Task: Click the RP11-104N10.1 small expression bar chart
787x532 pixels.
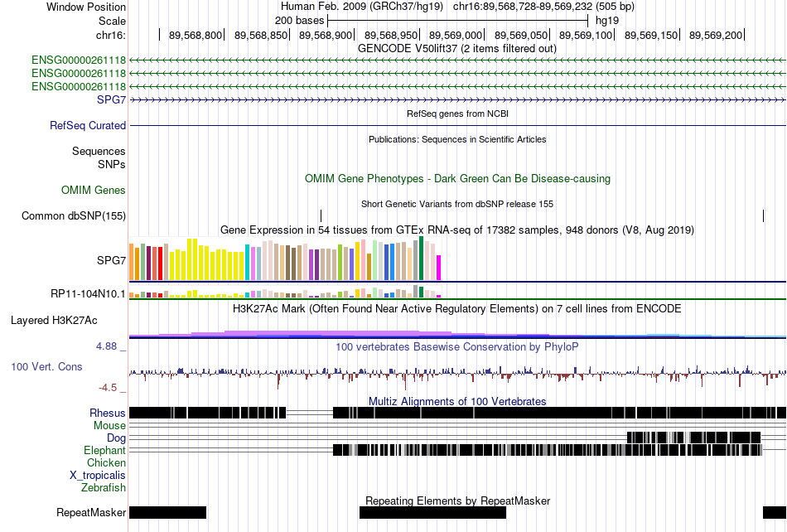Action: [x=285, y=292]
